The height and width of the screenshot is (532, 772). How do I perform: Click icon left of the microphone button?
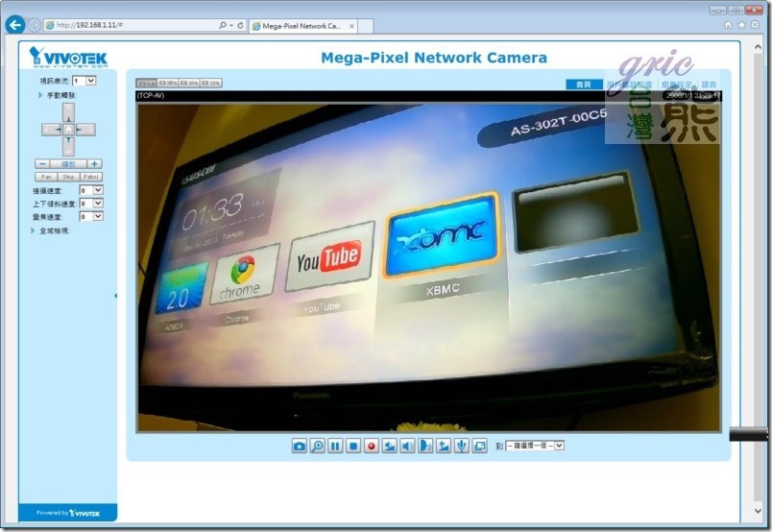pyautogui.click(x=443, y=446)
